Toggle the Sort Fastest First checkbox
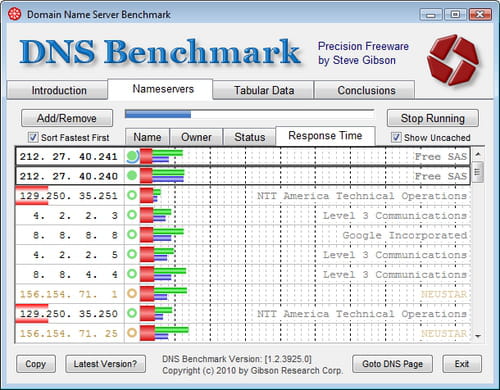This screenshot has width=500, height=390. pos(33,137)
